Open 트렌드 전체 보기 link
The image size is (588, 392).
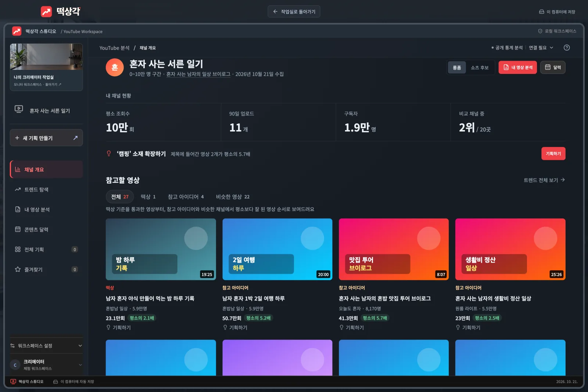544,180
